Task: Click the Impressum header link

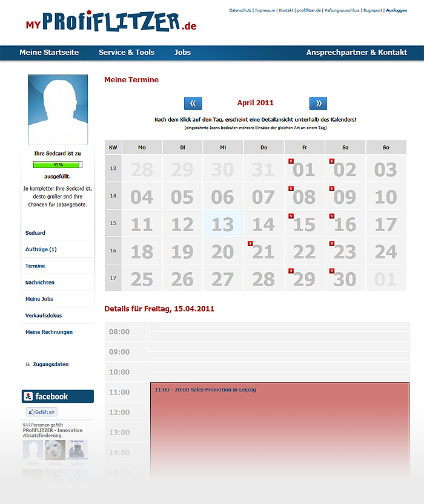Action: point(265,10)
